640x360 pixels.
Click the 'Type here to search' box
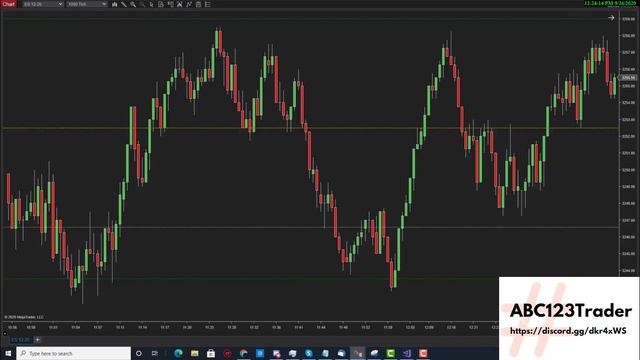[x=73, y=353]
